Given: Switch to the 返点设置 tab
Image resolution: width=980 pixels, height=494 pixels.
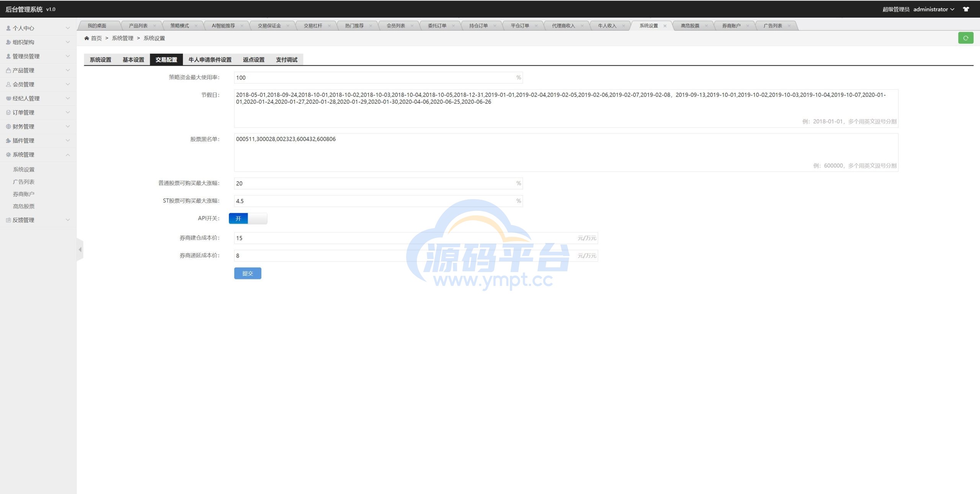Looking at the screenshot, I should (x=253, y=60).
